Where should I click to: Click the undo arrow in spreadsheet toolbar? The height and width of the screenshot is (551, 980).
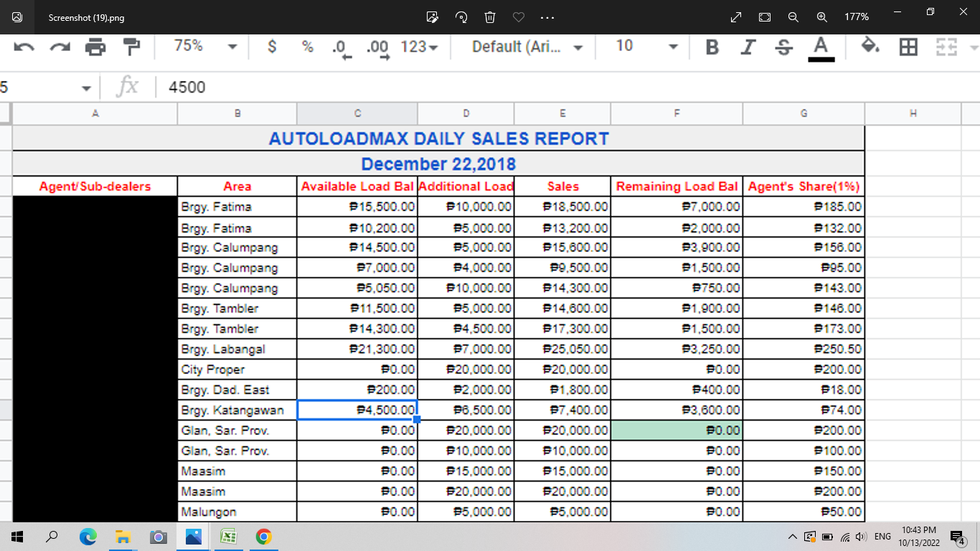(x=24, y=47)
